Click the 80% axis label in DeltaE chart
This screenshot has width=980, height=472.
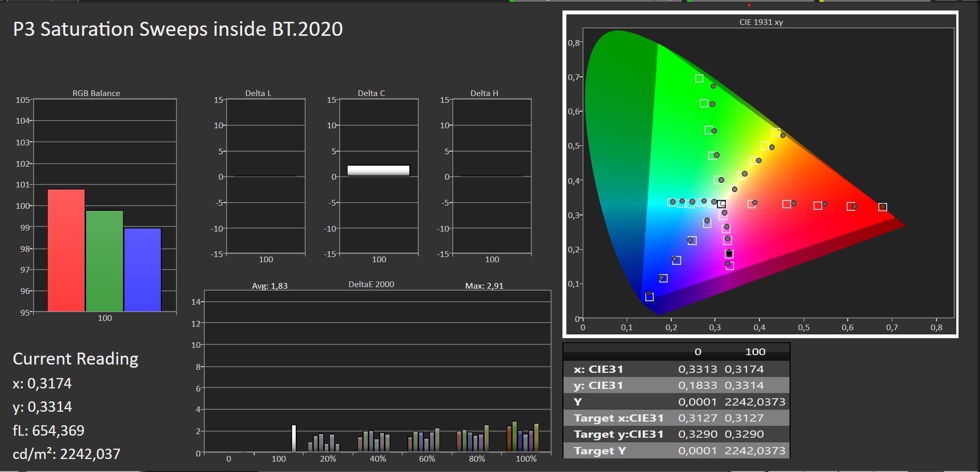pos(477,459)
